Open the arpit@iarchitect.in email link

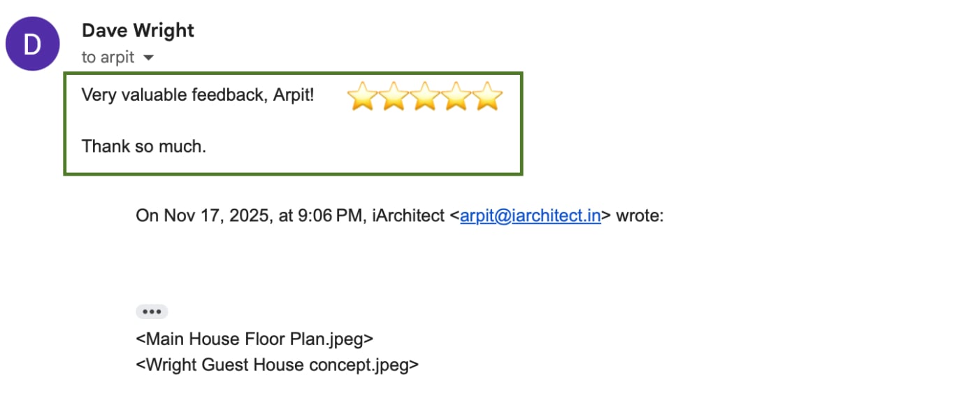coord(530,216)
